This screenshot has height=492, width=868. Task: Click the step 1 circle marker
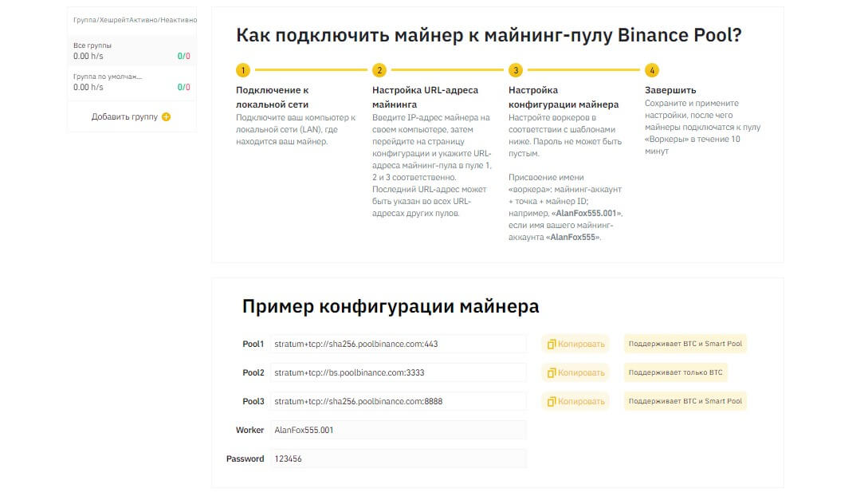pyautogui.click(x=243, y=70)
